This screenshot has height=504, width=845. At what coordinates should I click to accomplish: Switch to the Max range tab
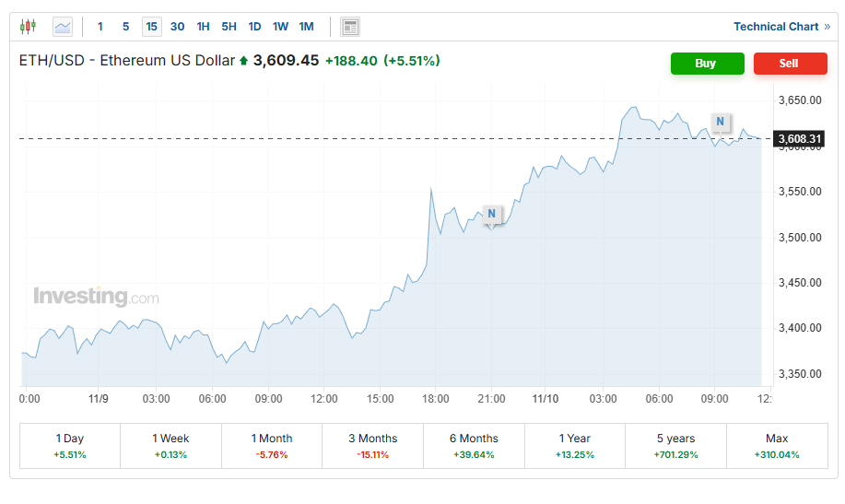click(776, 446)
